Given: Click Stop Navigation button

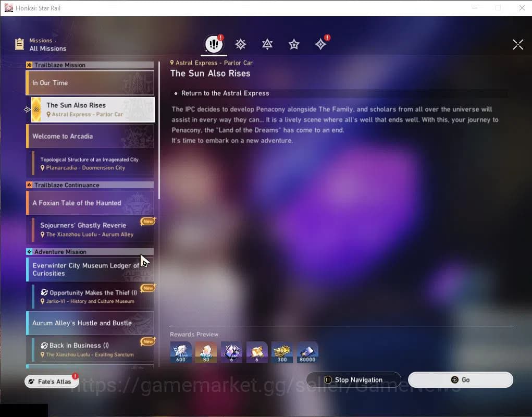Looking at the screenshot, I should click(353, 379).
